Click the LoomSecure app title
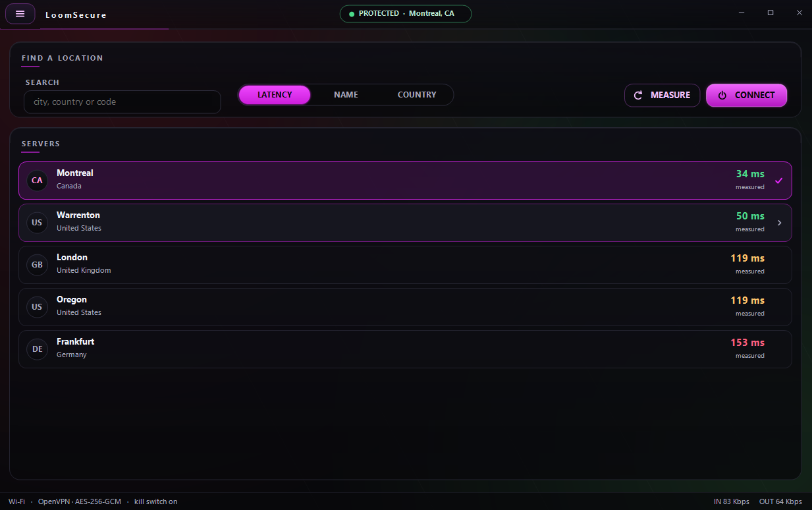 (x=76, y=15)
